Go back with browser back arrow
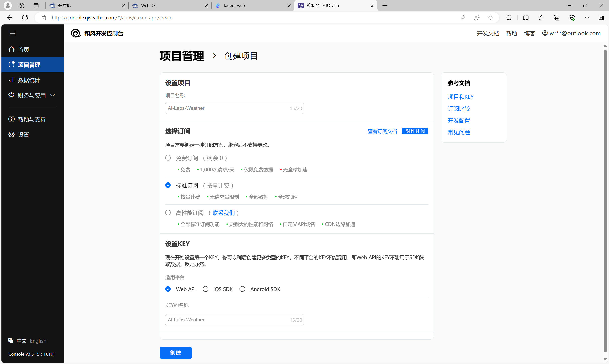Screen dimensions: 609x364 point(10,18)
